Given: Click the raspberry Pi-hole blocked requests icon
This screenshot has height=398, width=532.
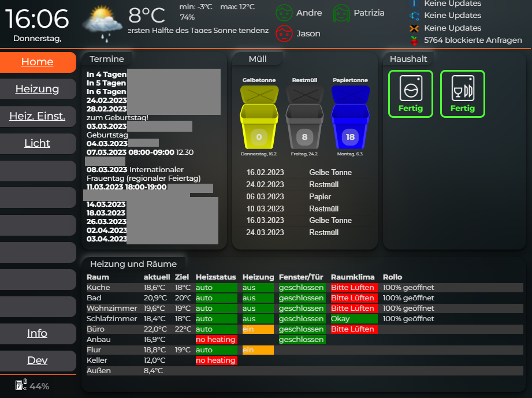Looking at the screenshot, I should point(414,40).
